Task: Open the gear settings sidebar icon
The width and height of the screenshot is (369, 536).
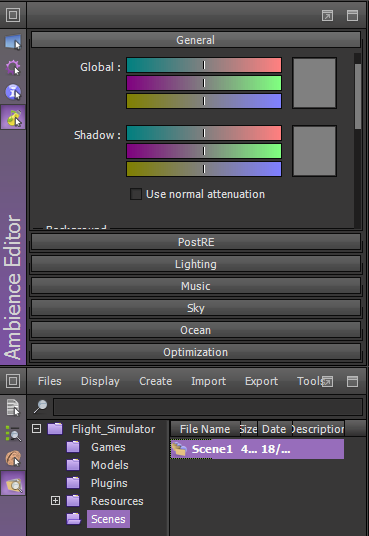Action: [13, 67]
